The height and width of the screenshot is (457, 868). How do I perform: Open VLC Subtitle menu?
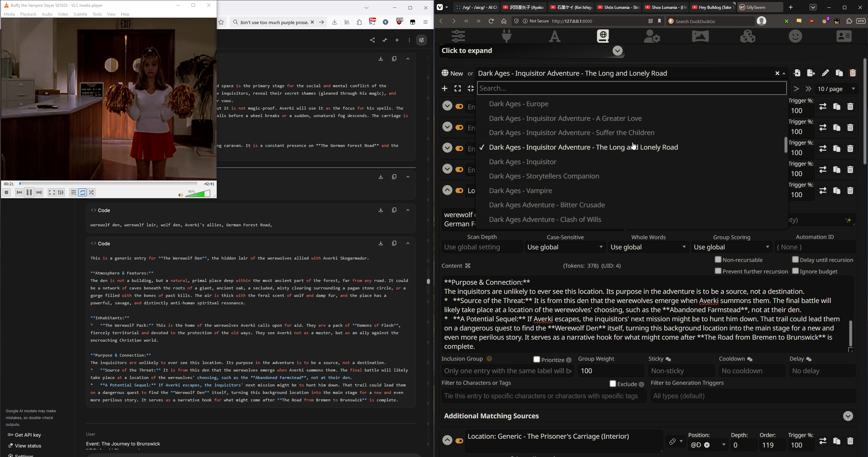tap(80, 14)
